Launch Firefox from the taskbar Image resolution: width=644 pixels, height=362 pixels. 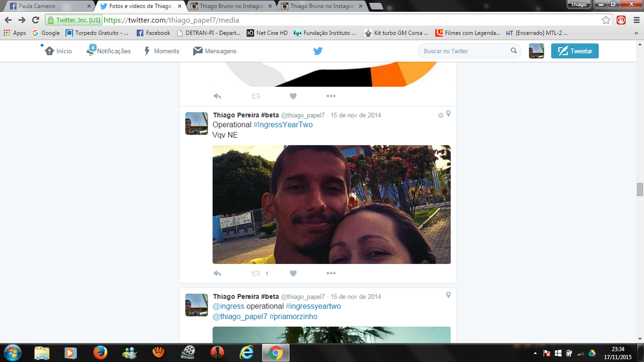click(x=100, y=352)
